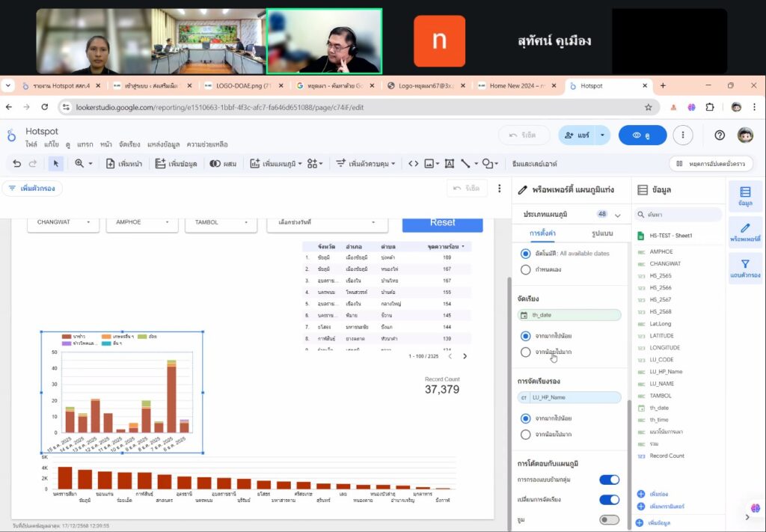Select จากน้อยไปมาก radio under จัดเรียง th_date
The width and height of the screenshot is (766, 532).
coord(525,352)
